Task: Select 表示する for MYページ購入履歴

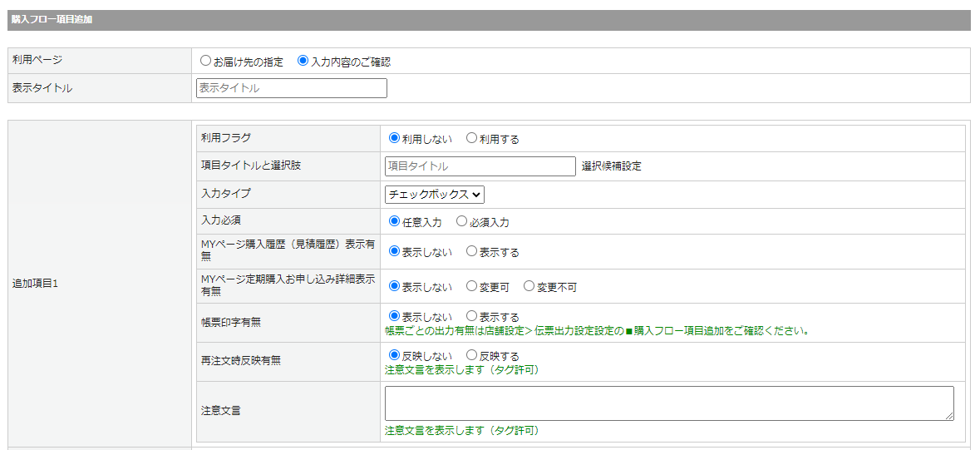Action: tap(471, 251)
